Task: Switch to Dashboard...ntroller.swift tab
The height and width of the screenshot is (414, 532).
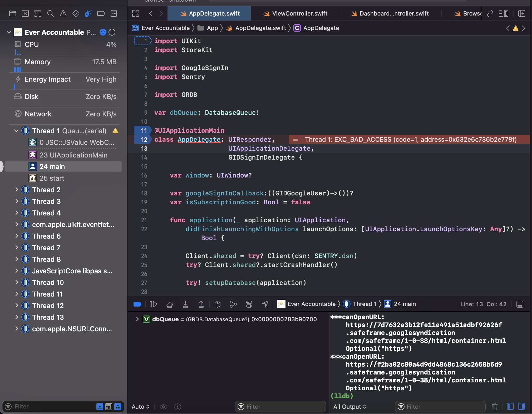Action: point(394,13)
